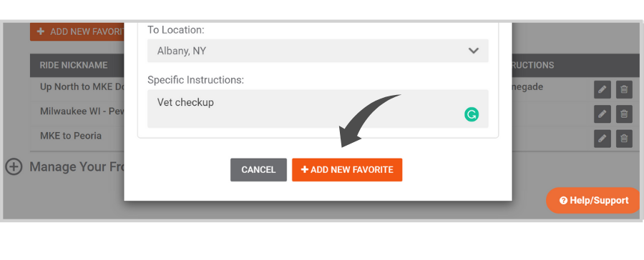Click the Milwaukee WI ride nickname
The height and width of the screenshot is (260, 644).
click(x=82, y=111)
